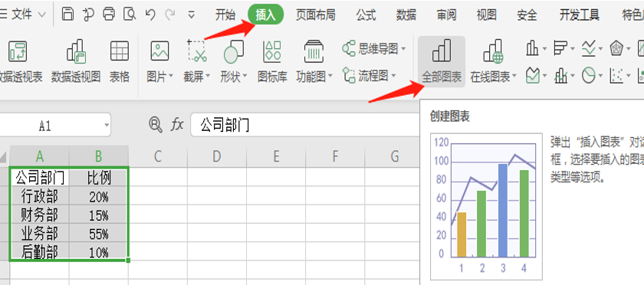Click the 形状 shapes icon
The height and width of the screenshot is (285, 644).
[x=233, y=51]
